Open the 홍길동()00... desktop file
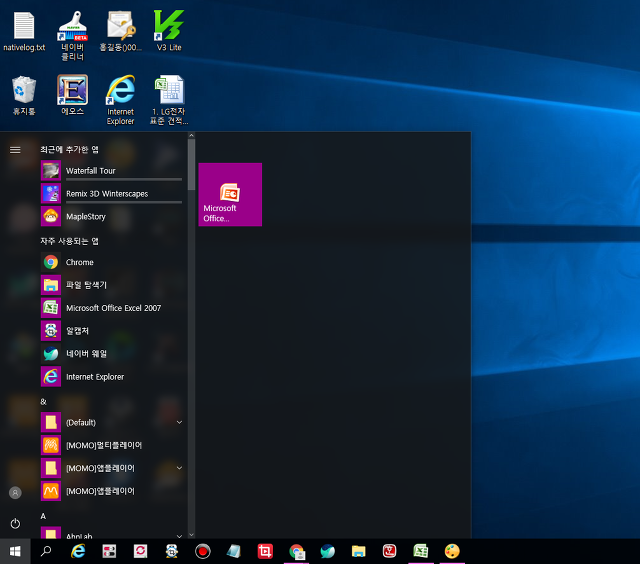 coord(120,32)
